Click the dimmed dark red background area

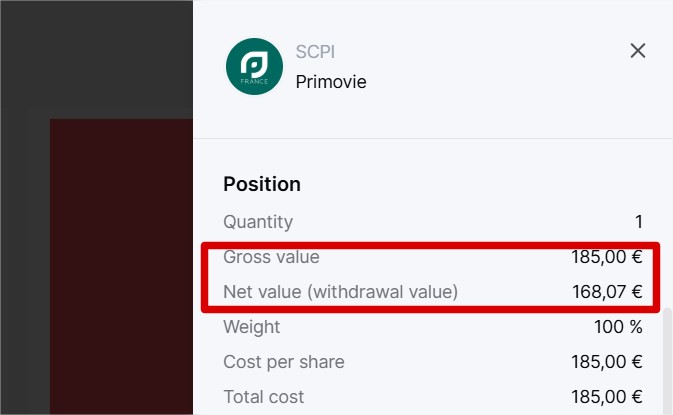coord(121,266)
